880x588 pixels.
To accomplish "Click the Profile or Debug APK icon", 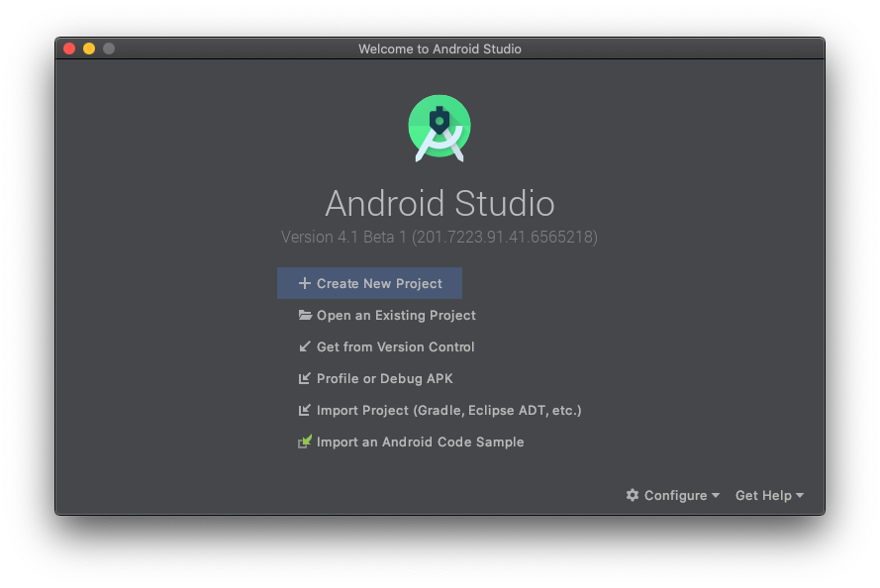I will [x=305, y=378].
